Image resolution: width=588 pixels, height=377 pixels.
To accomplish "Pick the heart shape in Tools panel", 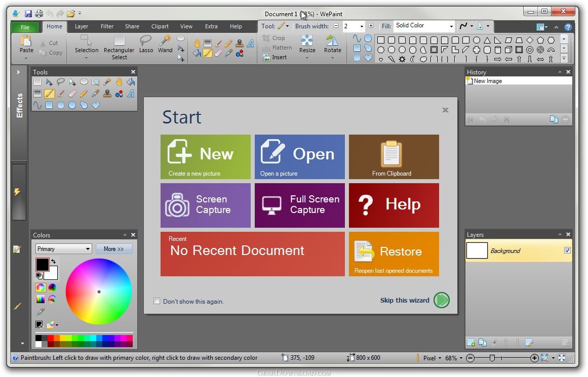I will pyautogui.click(x=96, y=105).
